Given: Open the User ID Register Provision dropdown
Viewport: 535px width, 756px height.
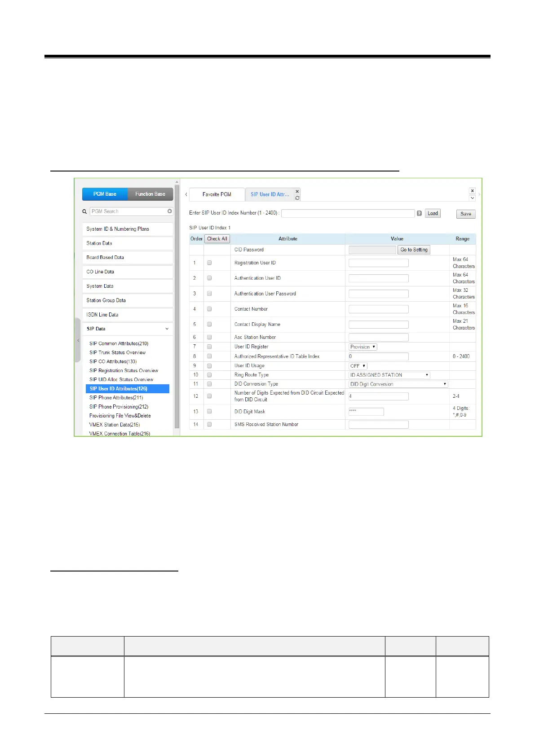Looking at the screenshot, I should pos(363,347).
